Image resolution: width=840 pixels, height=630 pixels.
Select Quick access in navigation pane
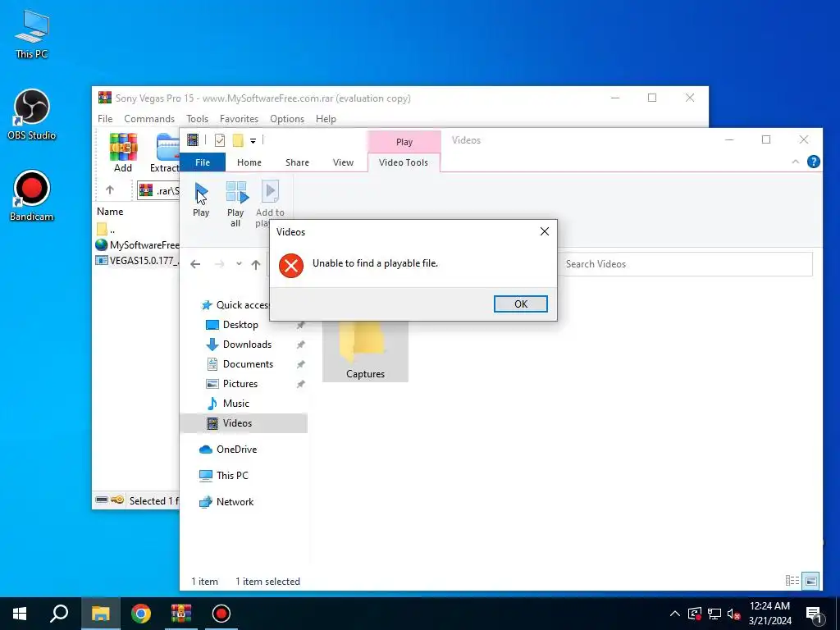click(x=242, y=305)
